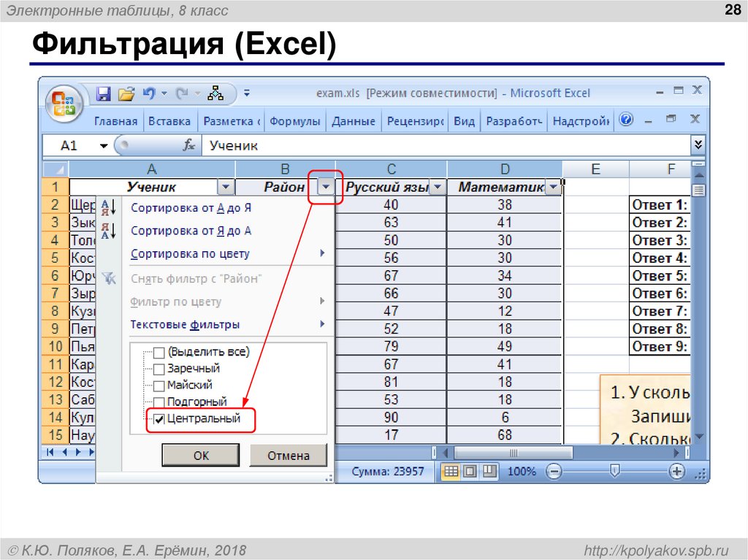Click the Help question mark icon
Image resolution: width=748 pixels, height=560 pixels.
(627, 120)
